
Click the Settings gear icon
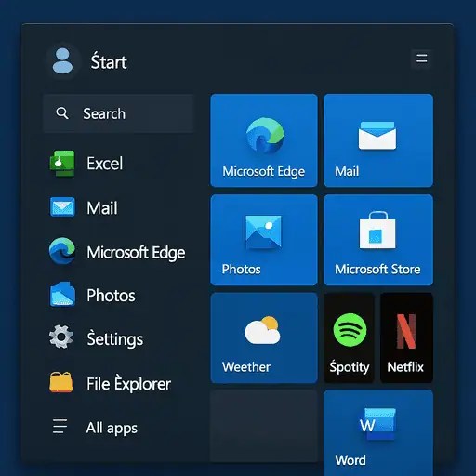click(x=61, y=337)
